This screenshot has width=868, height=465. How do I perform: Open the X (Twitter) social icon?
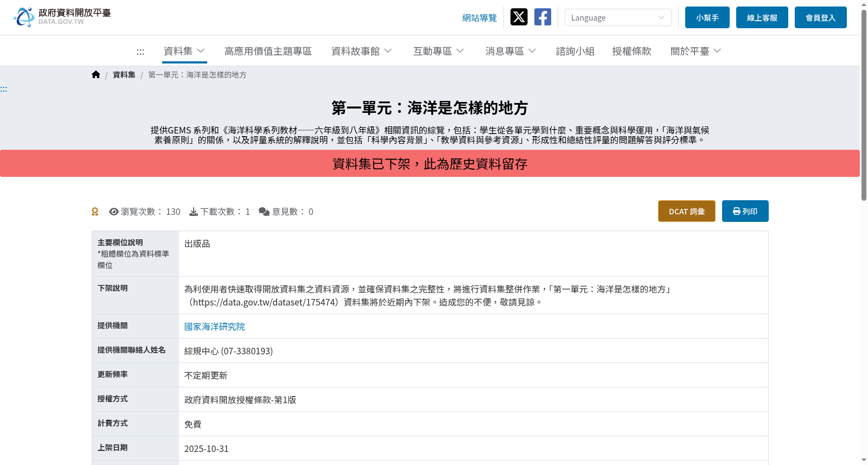pyautogui.click(x=519, y=17)
